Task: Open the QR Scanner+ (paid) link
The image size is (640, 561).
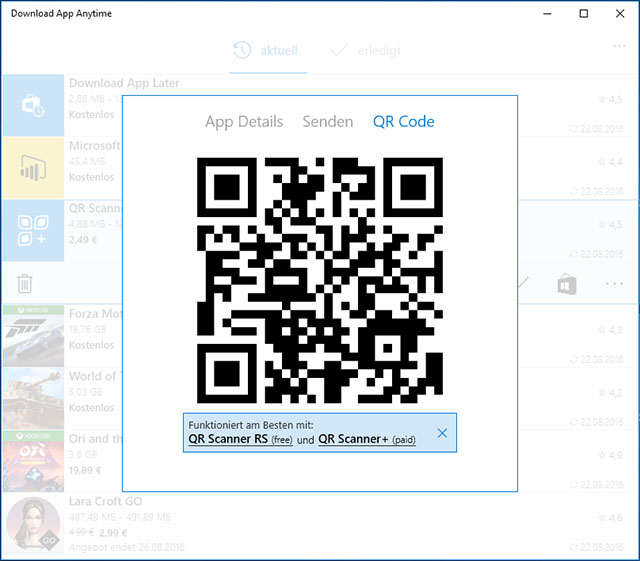Action: click(x=367, y=439)
